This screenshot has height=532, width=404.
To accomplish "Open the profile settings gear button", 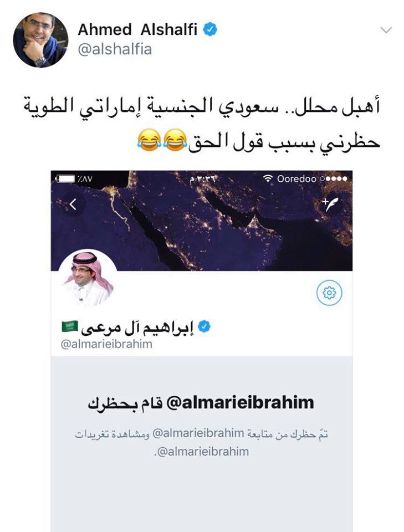I will pyautogui.click(x=329, y=293).
